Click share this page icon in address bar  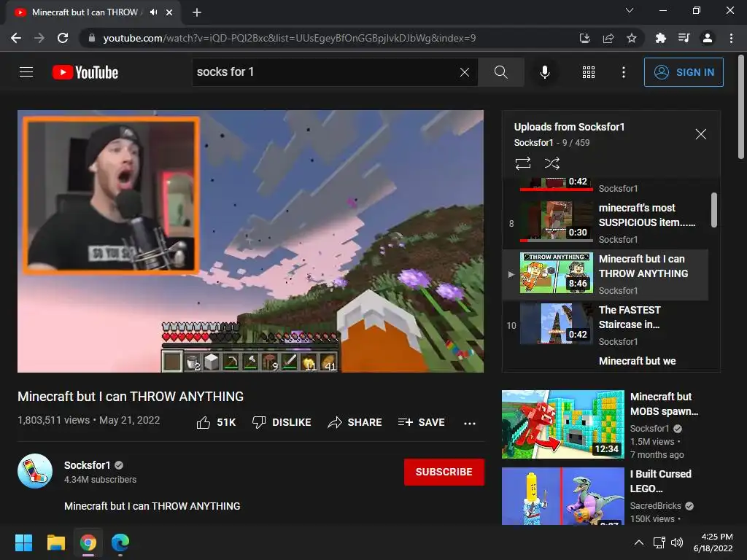(608, 38)
